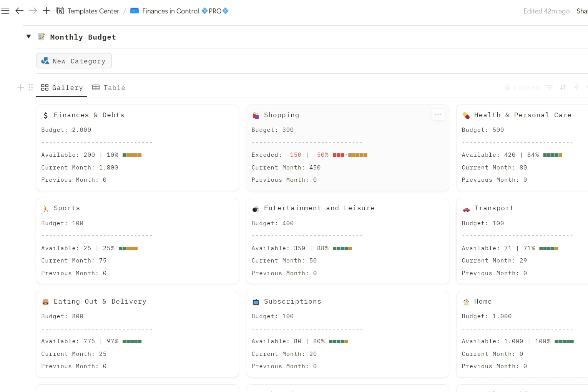Go forward with the right arrow
588x392 pixels.
click(x=33, y=11)
